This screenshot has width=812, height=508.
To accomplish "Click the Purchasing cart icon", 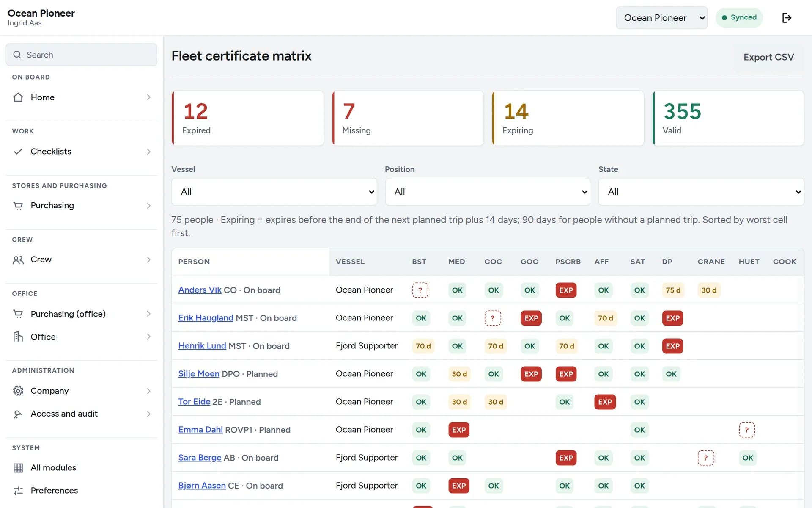I will tap(18, 206).
